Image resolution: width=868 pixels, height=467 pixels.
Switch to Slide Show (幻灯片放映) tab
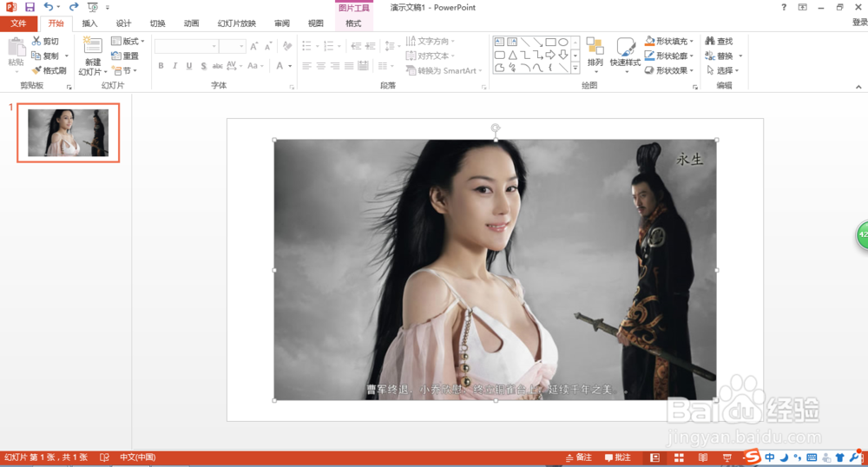tap(236, 23)
